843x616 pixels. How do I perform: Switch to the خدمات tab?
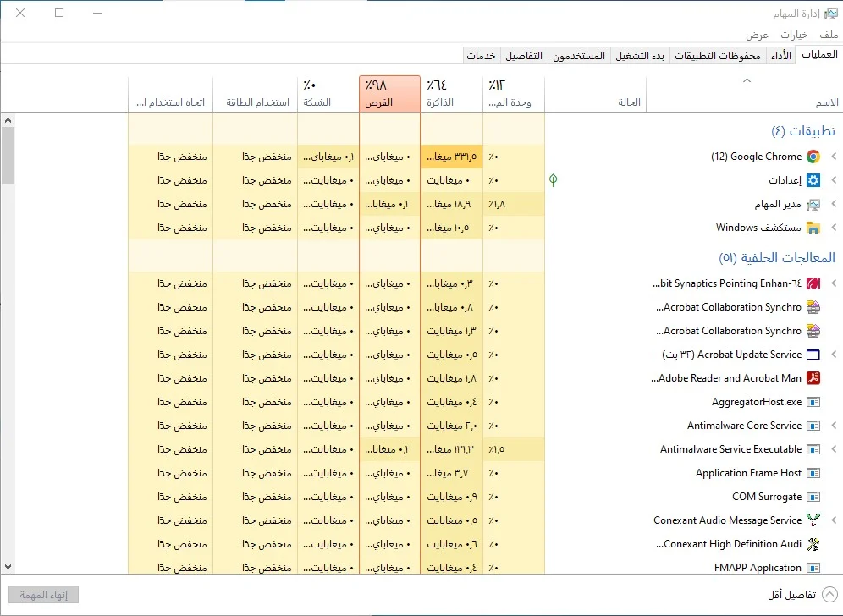pos(482,55)
